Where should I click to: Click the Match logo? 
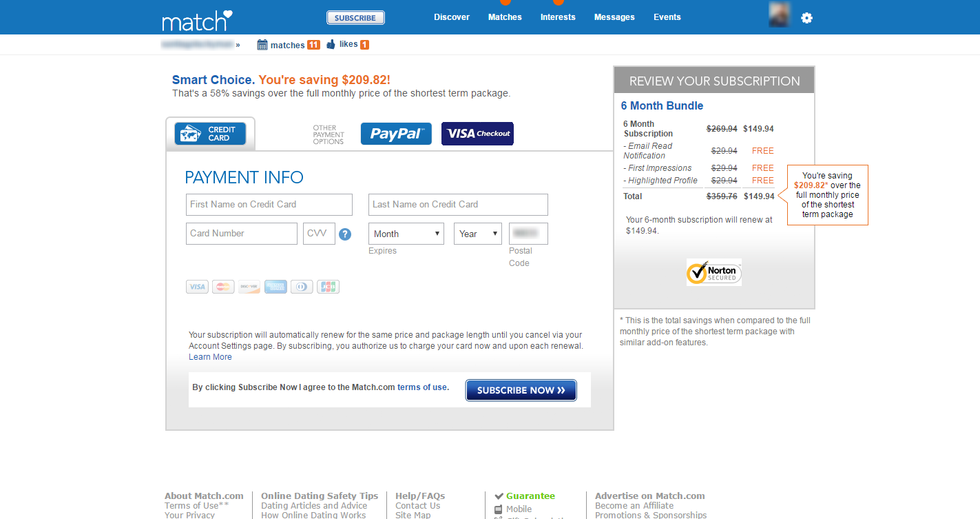point(197,20)
